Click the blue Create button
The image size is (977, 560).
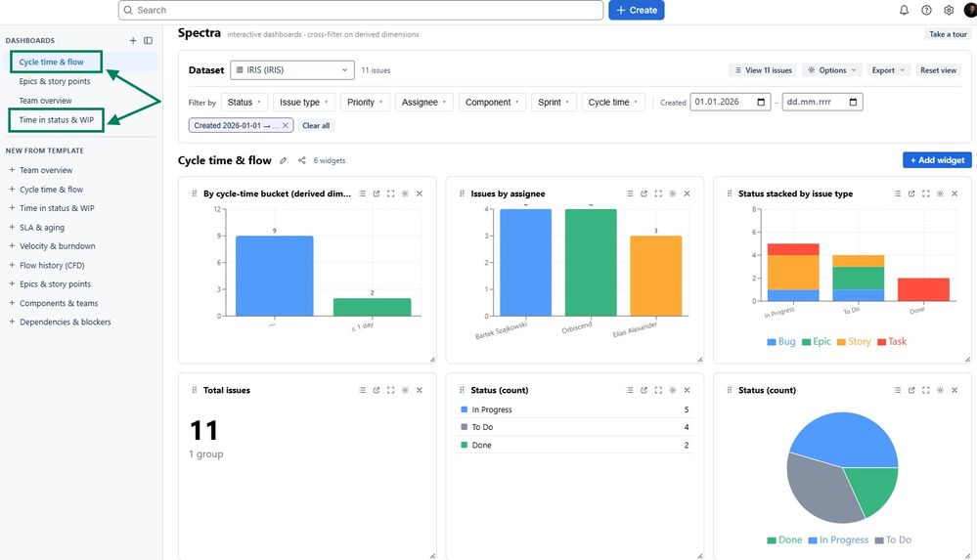click(x=636, y=10)
